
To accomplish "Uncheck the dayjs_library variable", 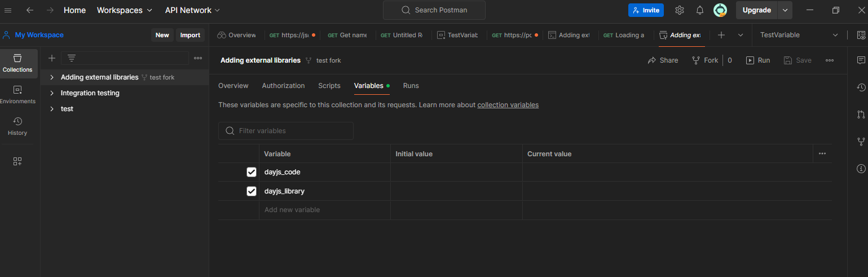I will click(252, 191).
